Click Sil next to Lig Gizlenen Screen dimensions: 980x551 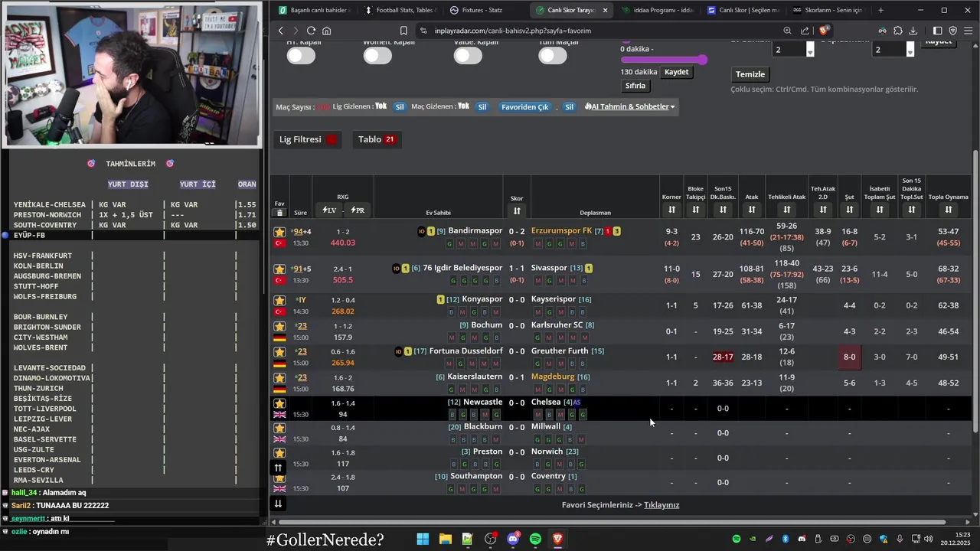tap(399, 107)
